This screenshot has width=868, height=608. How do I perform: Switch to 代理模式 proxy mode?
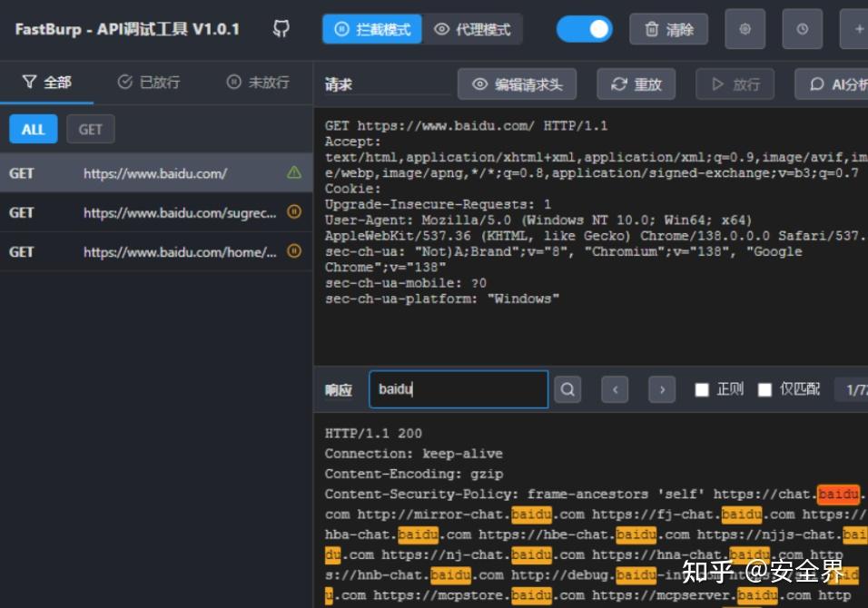(x=472, y=29)
